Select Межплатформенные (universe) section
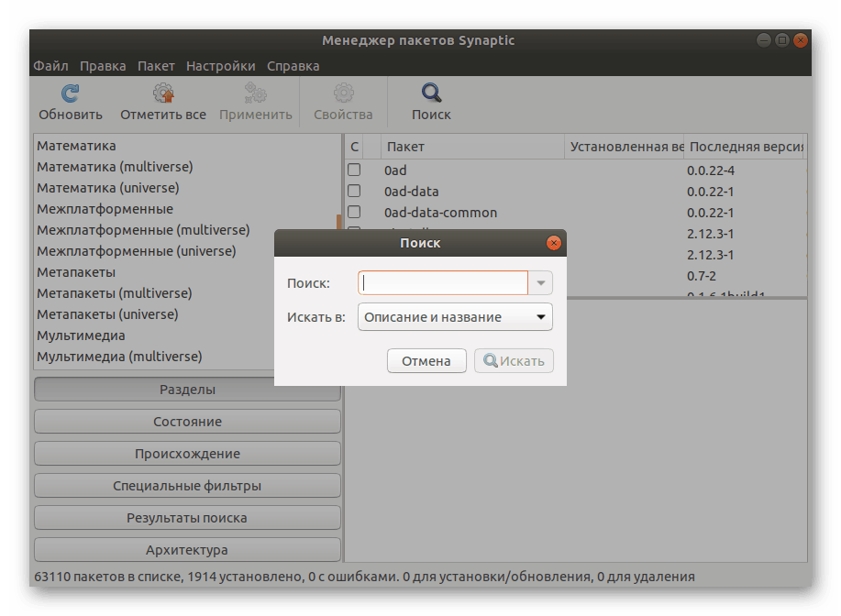This screenshot has height=616, width=841. pos(137,251)
